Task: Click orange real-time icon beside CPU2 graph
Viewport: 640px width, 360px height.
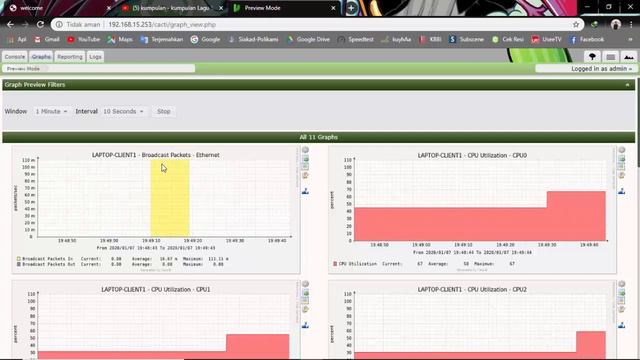Action: (622, 309)
